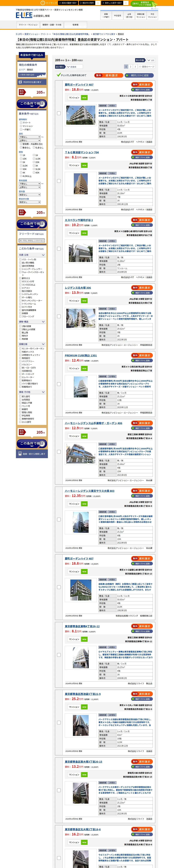This screenshot has width=174, height=868.
Task: Check the 一戸建て checkbox
Action: (x=21, y=129)
